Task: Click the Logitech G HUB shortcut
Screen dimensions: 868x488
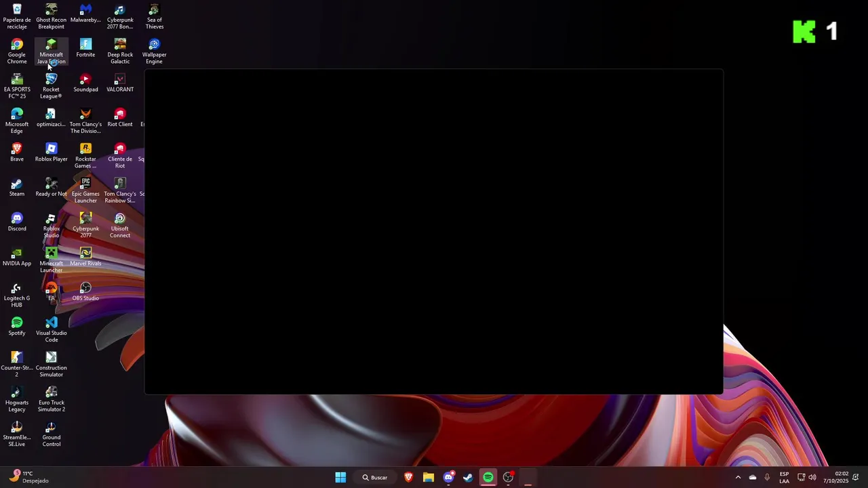Action: click(x=17, y=295)
